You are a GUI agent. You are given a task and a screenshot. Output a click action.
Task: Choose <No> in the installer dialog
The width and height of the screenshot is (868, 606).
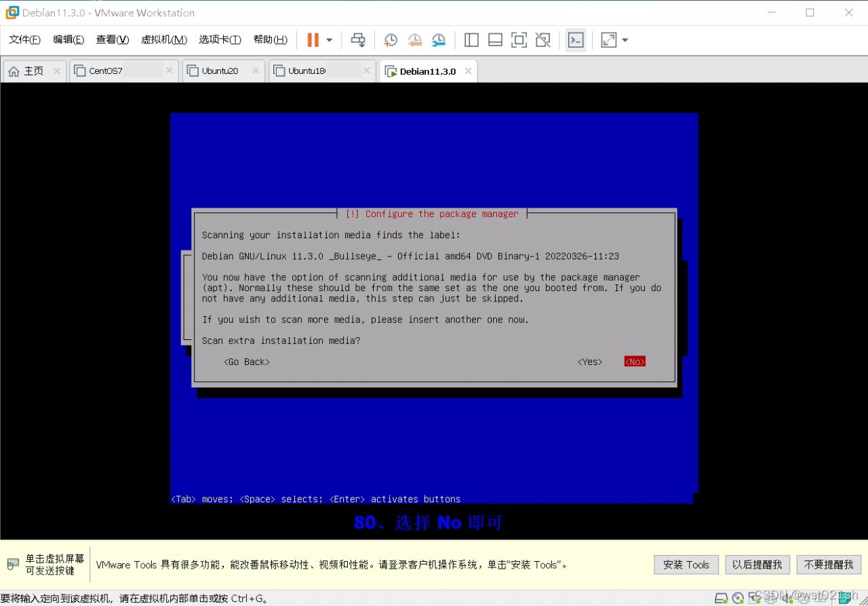click(x=635, y=362)
